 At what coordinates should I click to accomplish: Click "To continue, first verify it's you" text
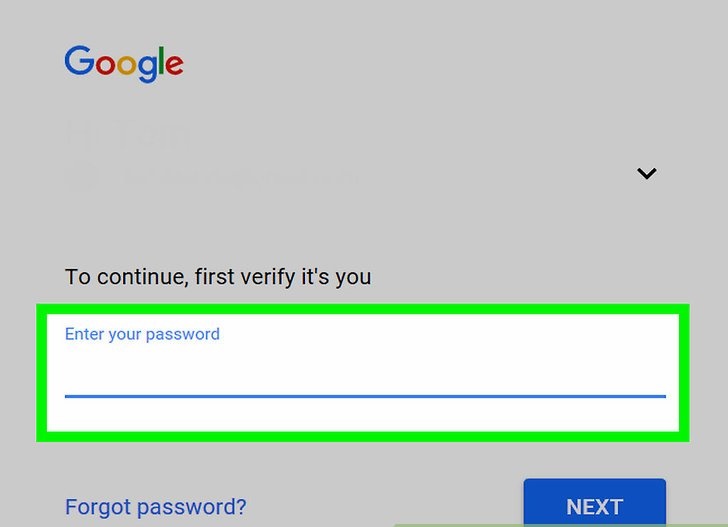(218, 276)
